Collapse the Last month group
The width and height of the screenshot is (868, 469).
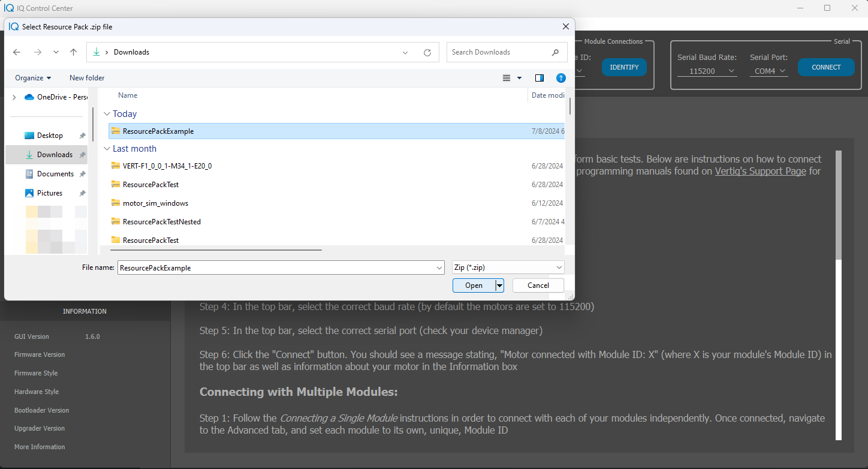click(107, 149)
